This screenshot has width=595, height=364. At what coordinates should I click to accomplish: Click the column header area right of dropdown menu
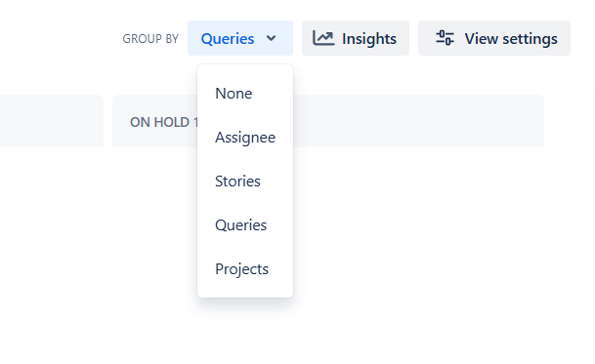[x=418, y=121]
